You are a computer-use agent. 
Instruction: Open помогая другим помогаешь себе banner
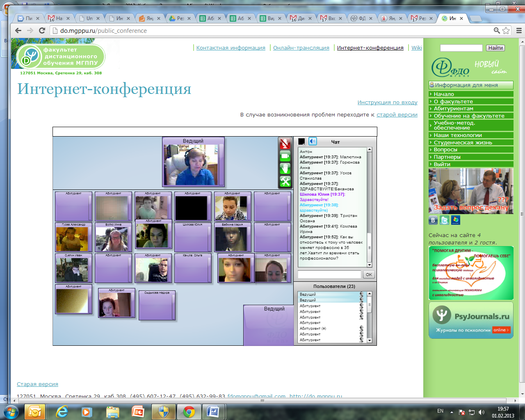(x=471, y=273)
